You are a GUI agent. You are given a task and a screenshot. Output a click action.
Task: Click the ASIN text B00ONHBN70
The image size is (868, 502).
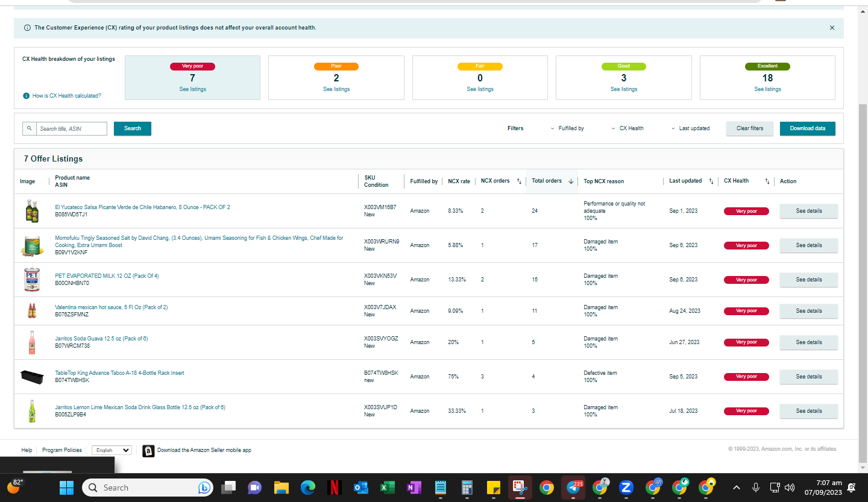[72, 283]
